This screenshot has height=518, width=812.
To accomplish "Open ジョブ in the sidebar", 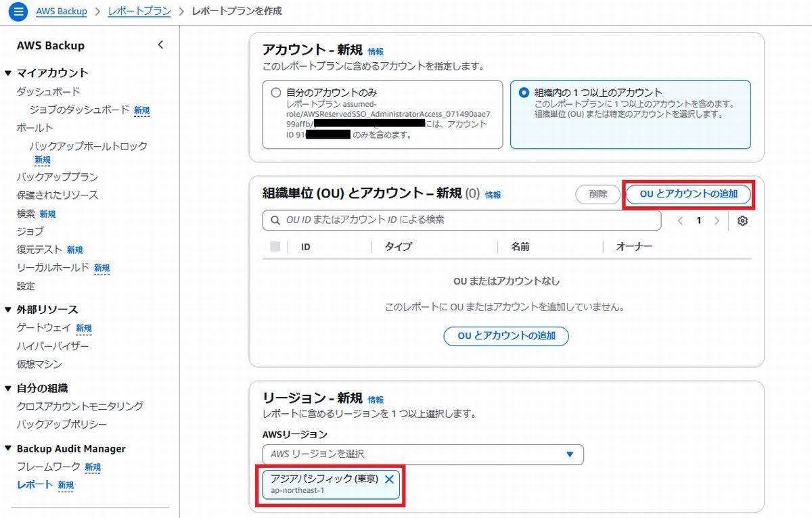I will 30,231.
